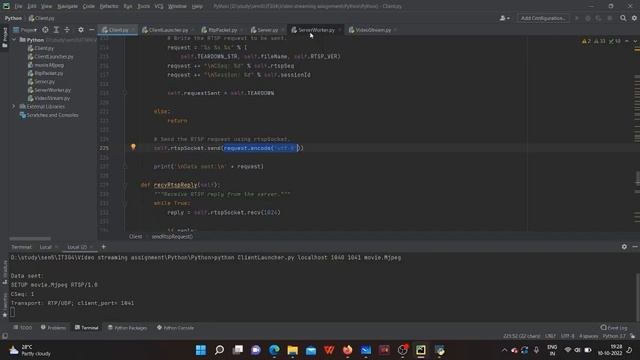Screen dimensions: 640x360
Task: Click the Debug bug icon
Action: tap(588, 18)
